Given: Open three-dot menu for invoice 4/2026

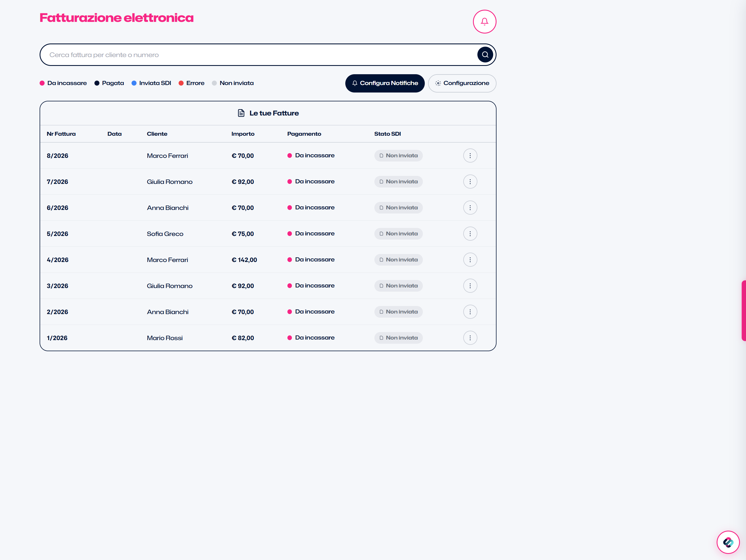Looking at the screenshot, I should click(x=470, y=260).
